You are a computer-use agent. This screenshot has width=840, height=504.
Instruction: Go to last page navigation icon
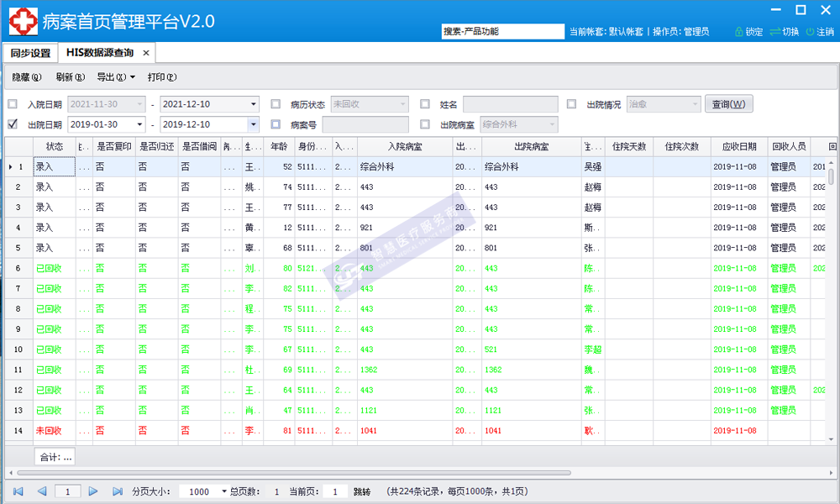coord(116,491)
